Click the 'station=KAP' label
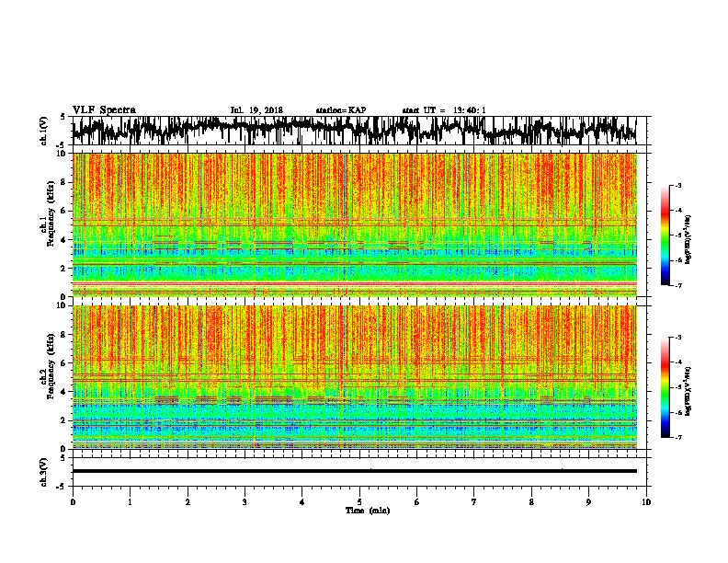The height and width of the screenshot is (563, 728). (341, 110)
